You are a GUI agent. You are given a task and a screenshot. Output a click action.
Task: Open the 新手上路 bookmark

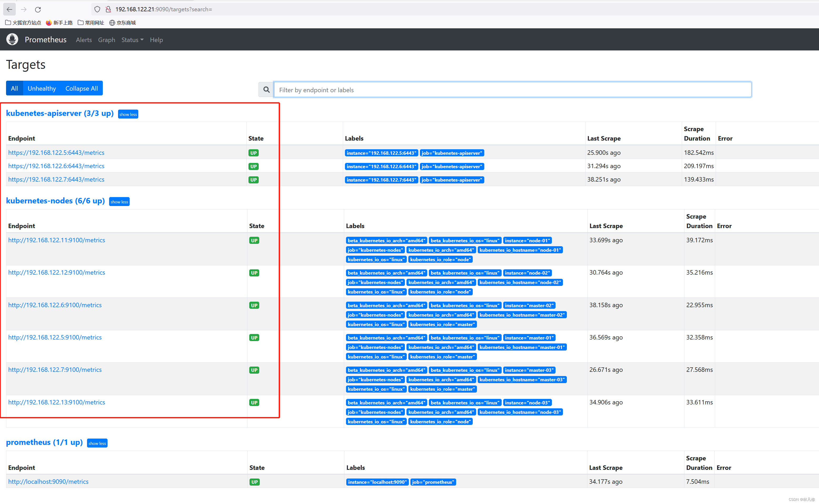59,23
